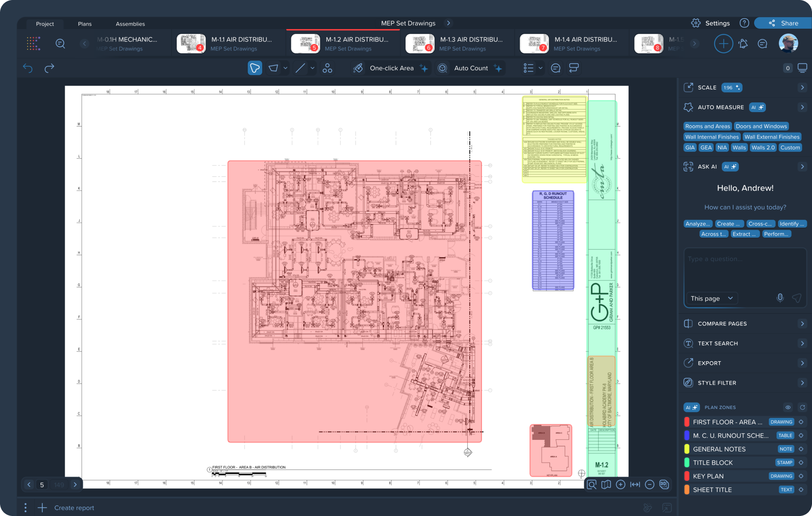Expand the Text Search section
The height and width of the screenshot is (516, 812).
[802, 343]
